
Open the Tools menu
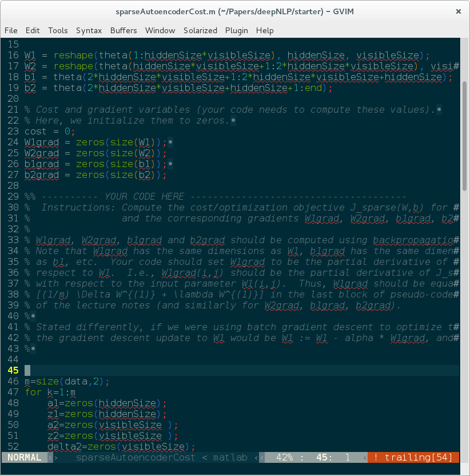point(58,30)
